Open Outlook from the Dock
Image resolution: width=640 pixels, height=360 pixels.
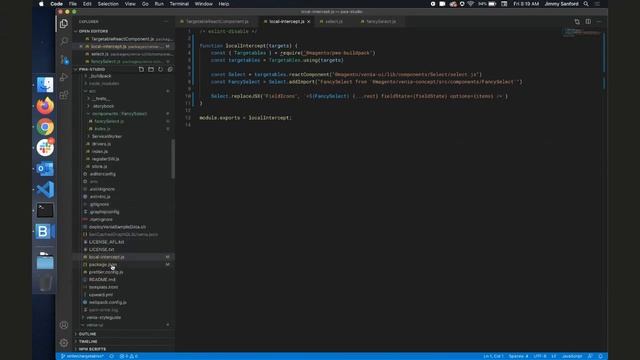45,169
